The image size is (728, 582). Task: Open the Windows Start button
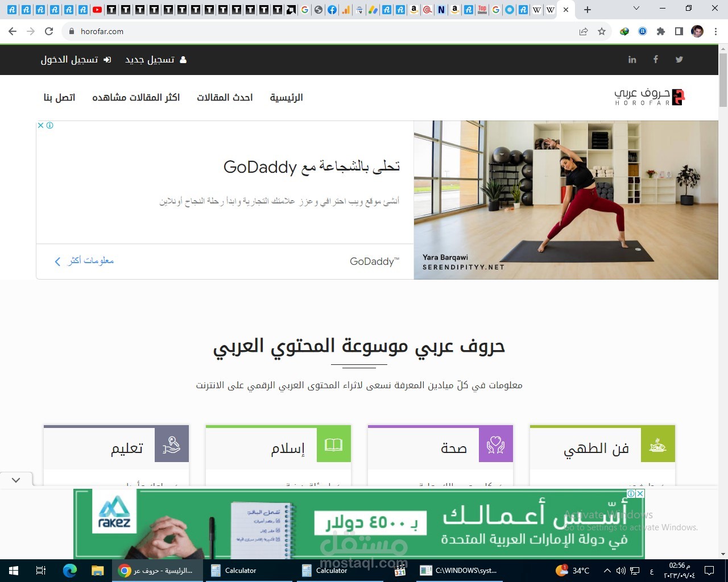[x=14, y=571]
